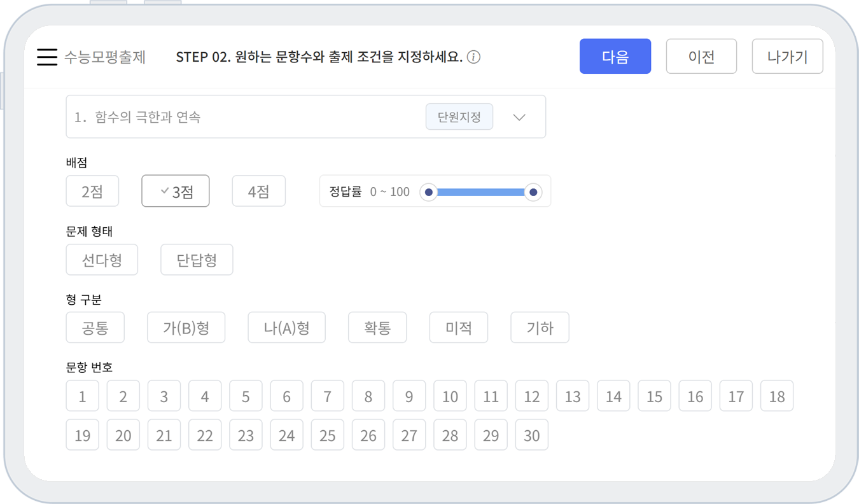Open the hamburger menu icon
The width and height of the screenshot is (859, 504).
tap(47, 57)
